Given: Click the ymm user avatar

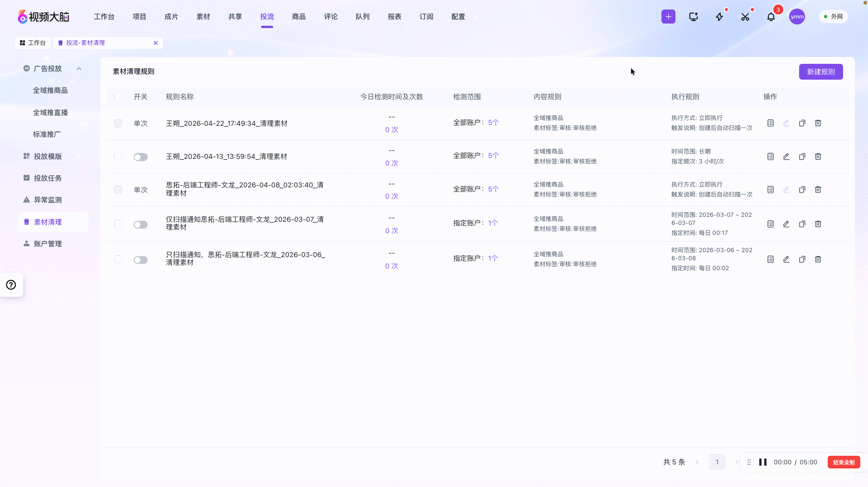Looking at the screenshot, I should click(797, 17).
